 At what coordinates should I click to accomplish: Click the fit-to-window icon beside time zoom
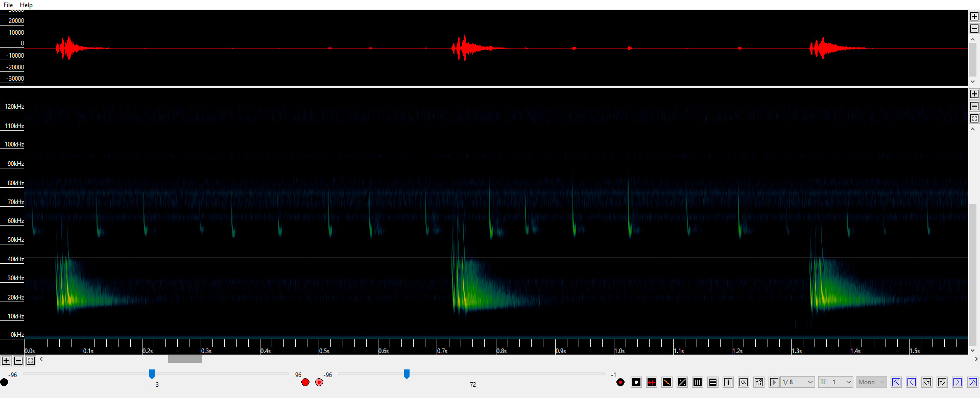point(31,361)
